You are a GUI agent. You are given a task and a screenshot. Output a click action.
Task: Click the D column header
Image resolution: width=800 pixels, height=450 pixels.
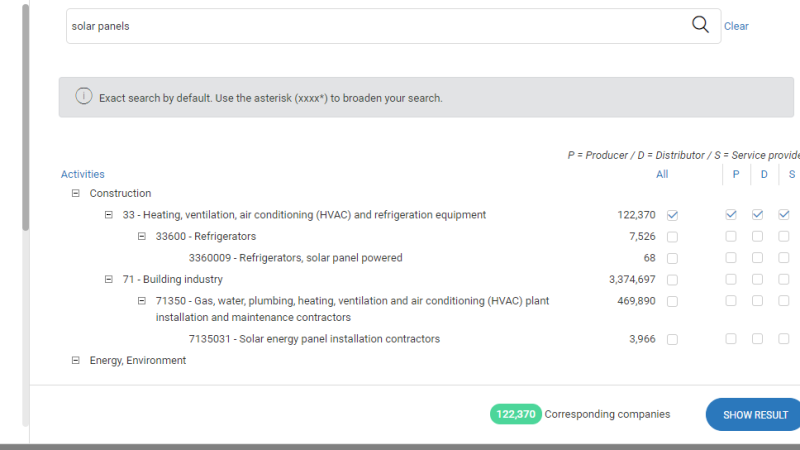[764, 174]
